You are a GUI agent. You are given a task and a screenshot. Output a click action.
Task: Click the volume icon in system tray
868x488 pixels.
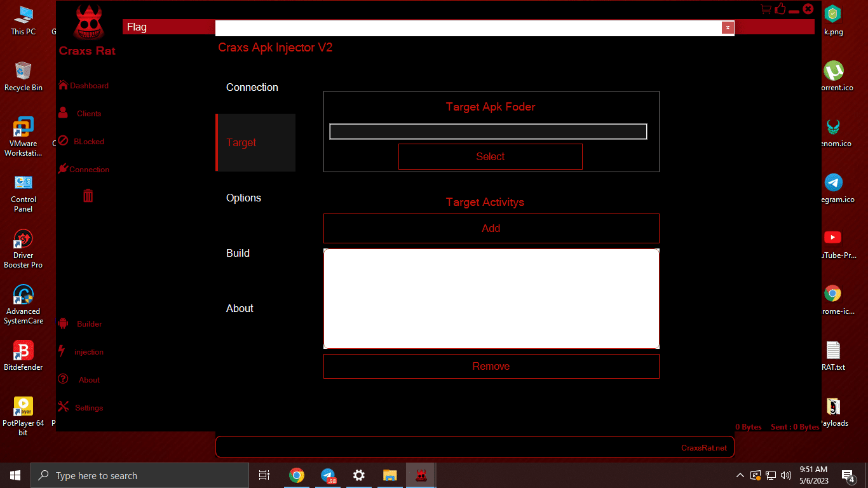point(786,475)
